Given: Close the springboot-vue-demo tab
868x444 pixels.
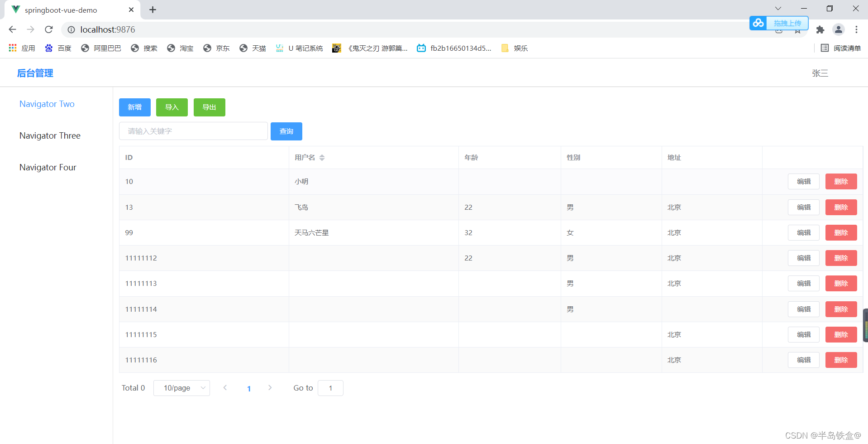Looking at the screenshot, I should coord(131,10).
